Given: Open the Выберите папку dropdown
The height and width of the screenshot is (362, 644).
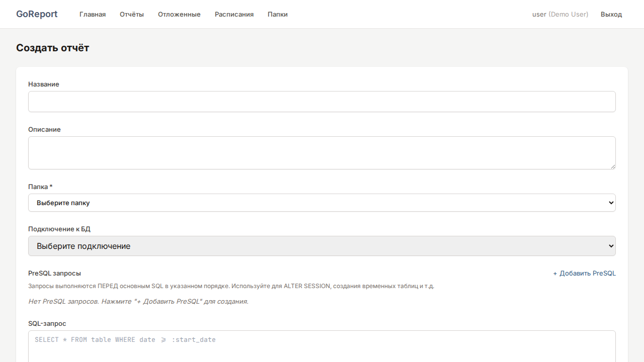Looking at the screenshot, I should click(322, 203).
